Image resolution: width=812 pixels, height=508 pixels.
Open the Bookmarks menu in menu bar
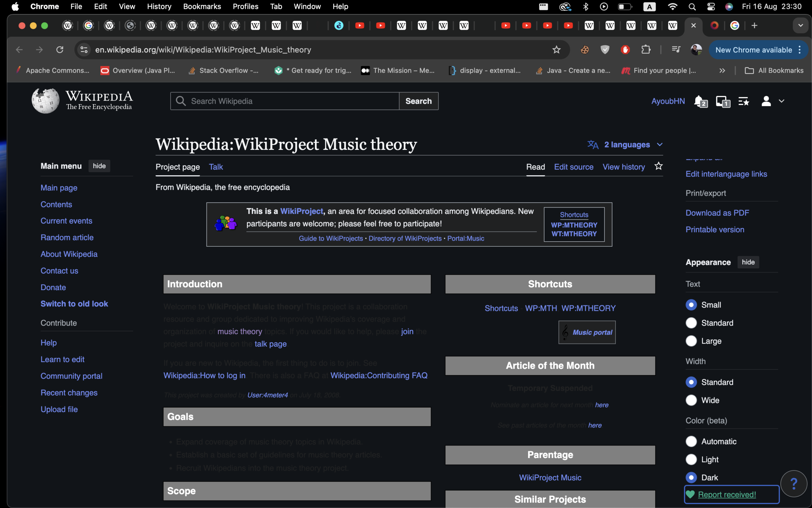[x=202, y=6]
